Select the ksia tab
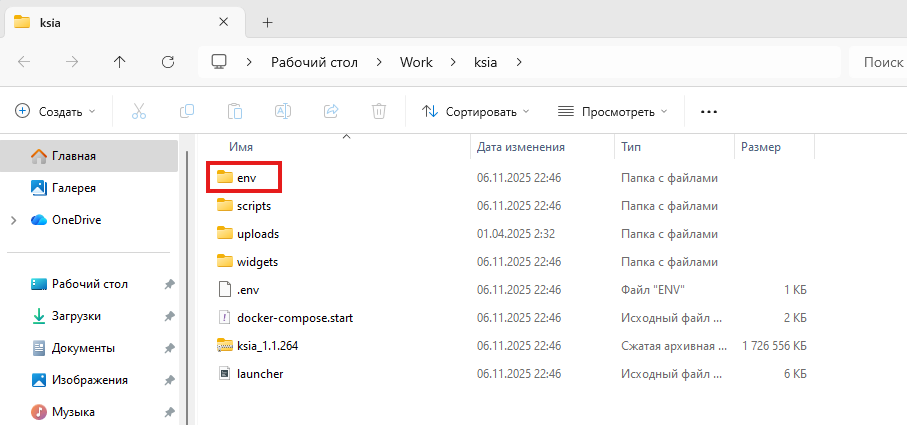The height and width of the screenshot is (425, 907). (100, 22)
